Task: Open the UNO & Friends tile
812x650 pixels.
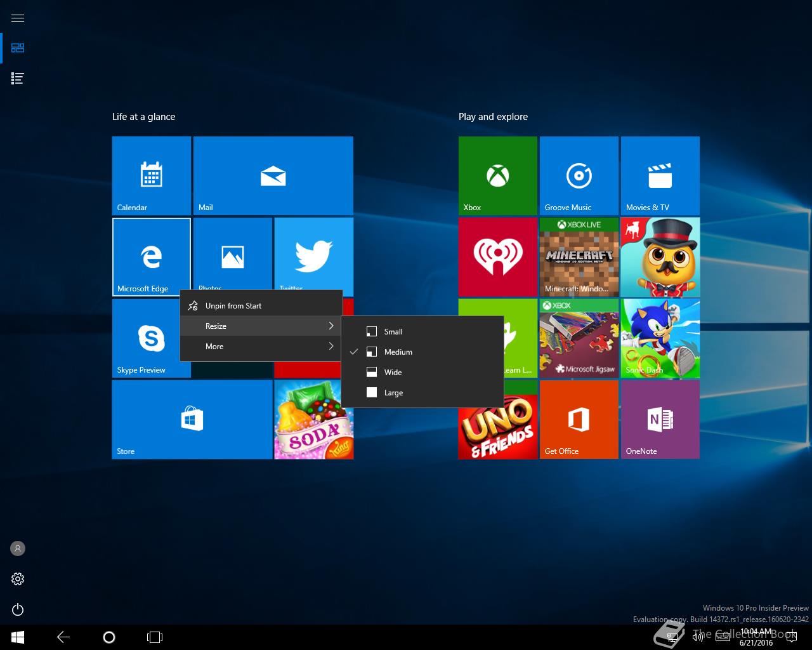Action: click(x=498, y=433)
